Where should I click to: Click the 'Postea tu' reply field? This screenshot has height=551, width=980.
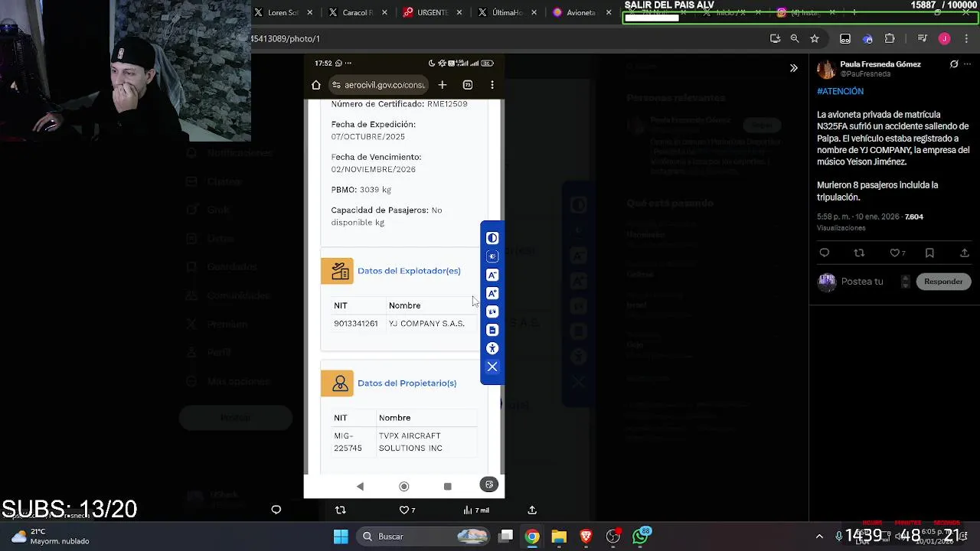point(862,282)
